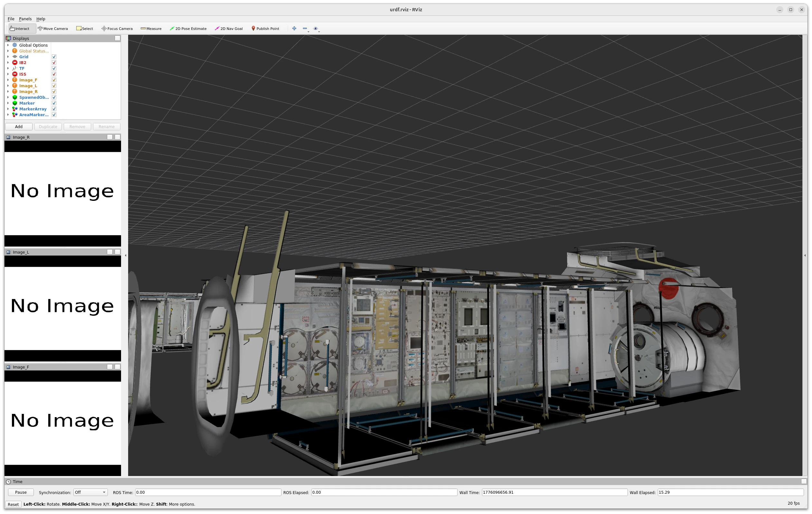
Task: Click the Wall Time field
Action: click(554, 492)
